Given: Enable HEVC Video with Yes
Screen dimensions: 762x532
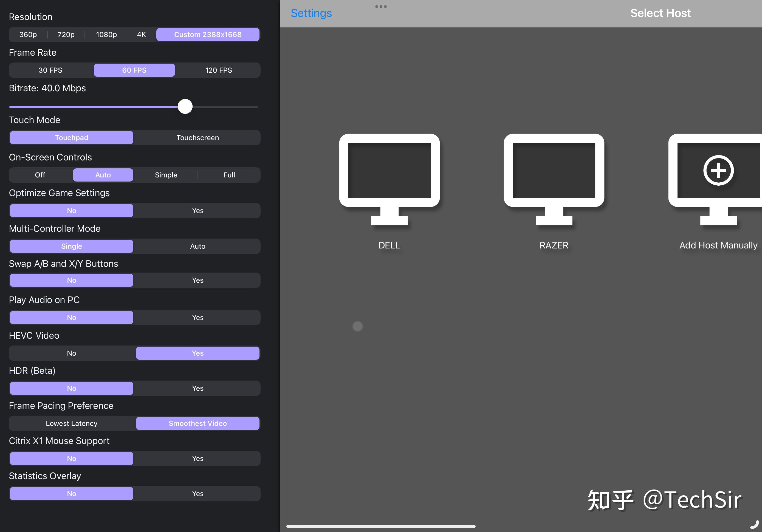Looking at the screenshot, I should click(x=198, y=353).
